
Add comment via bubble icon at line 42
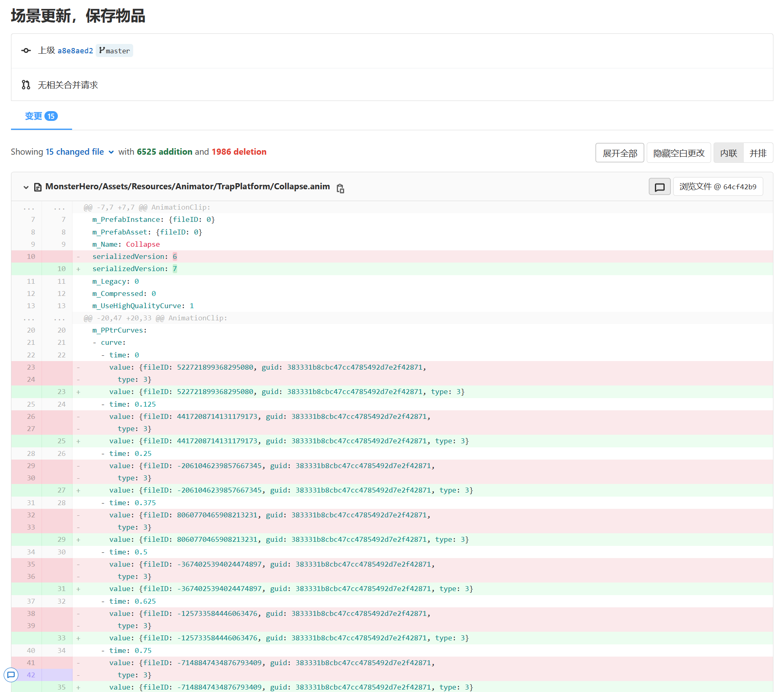[11, 675]
